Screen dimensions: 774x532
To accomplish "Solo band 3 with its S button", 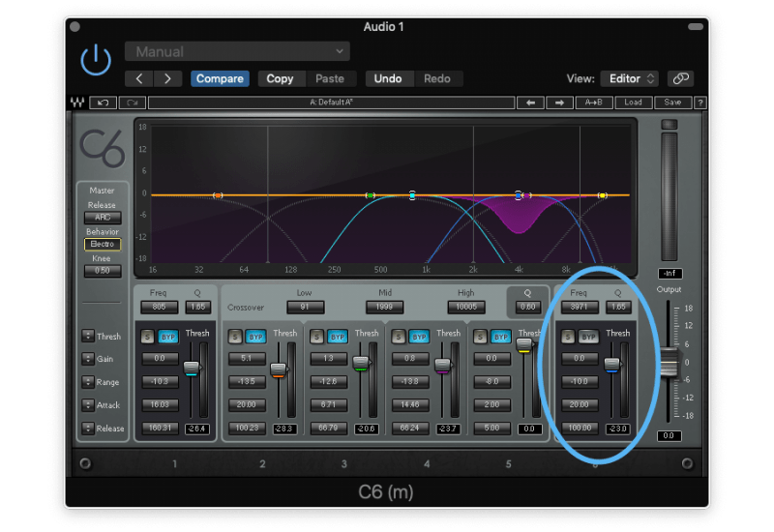I will [x=317, y=337].
